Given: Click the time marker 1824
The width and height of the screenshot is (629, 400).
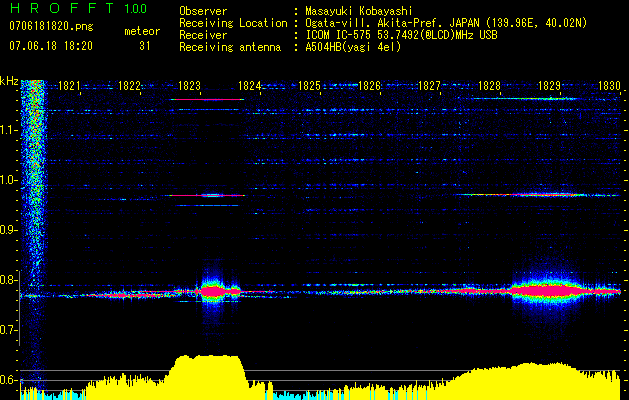Looking at the screenshot, I should pyautogui.click(x=250, y=86).
